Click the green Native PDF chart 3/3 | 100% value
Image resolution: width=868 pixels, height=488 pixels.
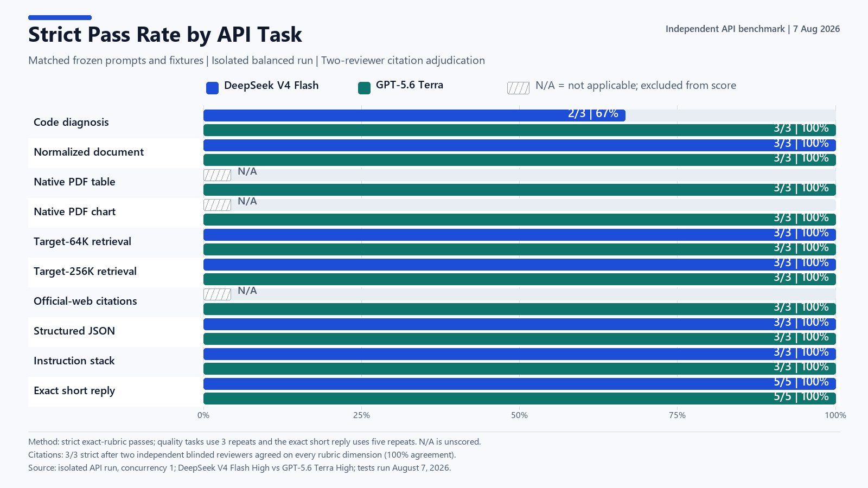click(x=801, y=218)
